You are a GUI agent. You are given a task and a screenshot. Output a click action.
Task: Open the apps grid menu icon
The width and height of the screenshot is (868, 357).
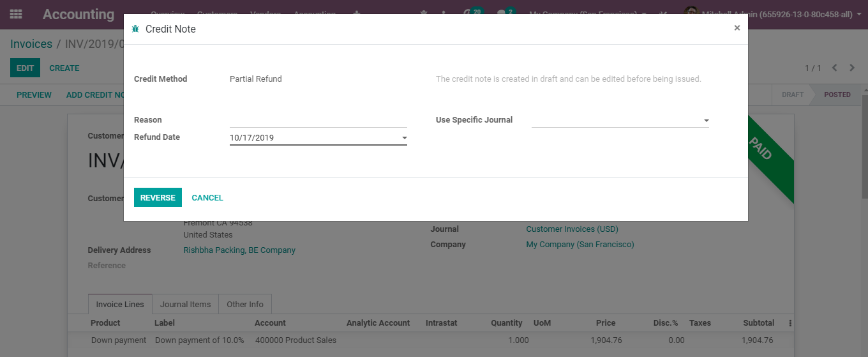pyautogui.click(x=16, y=14)
